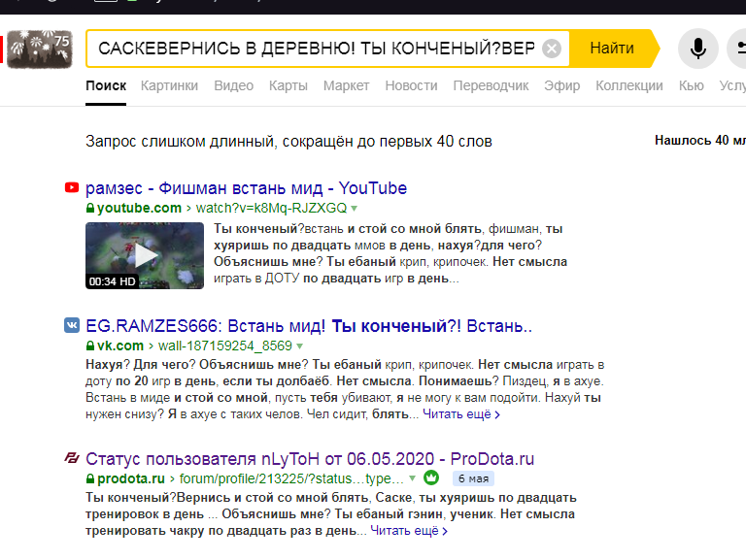Screen dimensions: 746x560
Task: Open the Коллекции tab
Action: [x=629, y=85]
